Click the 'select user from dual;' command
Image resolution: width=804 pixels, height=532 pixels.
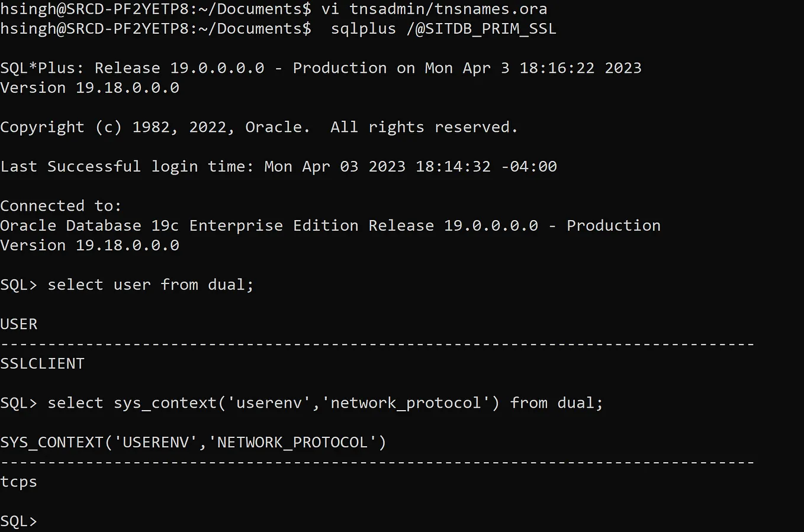tap(150, 285)
